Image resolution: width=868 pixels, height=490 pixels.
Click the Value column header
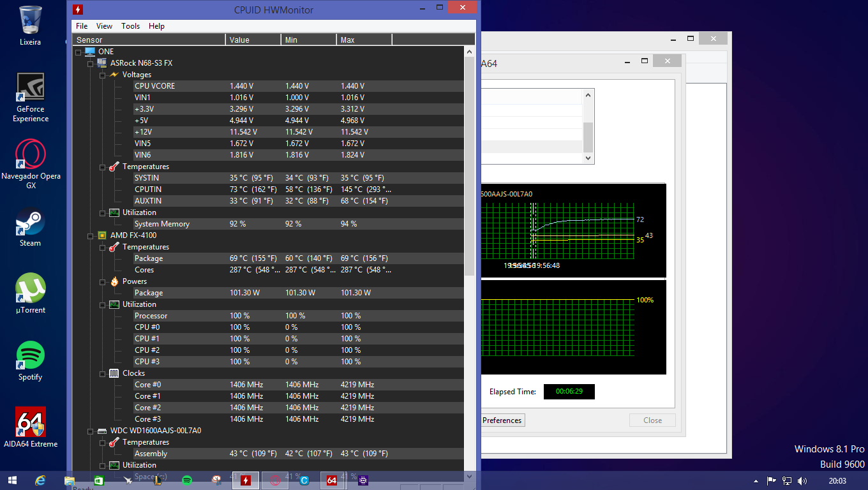[x=253, y=40]
